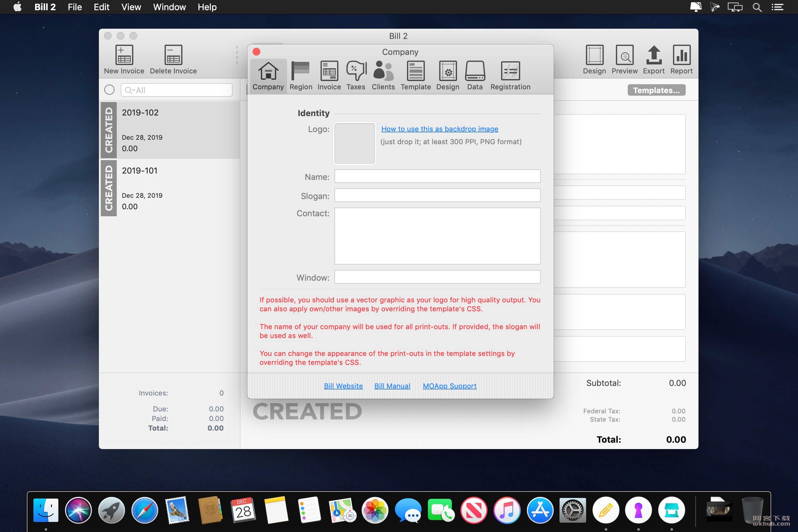Select invoice 2019-102 in the list
The width and height of the screenshot is (798, 532).
click(170, 130)
